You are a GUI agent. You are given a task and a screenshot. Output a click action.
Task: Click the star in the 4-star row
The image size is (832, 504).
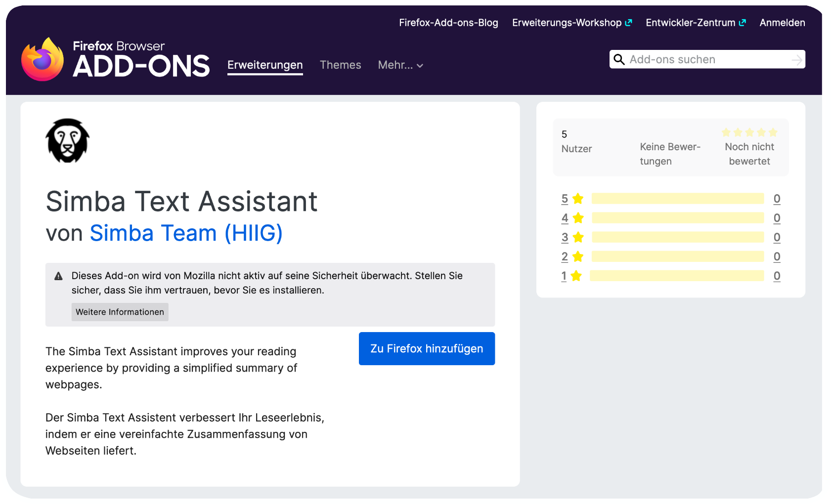pyautogui.click(x=578, y=218)
